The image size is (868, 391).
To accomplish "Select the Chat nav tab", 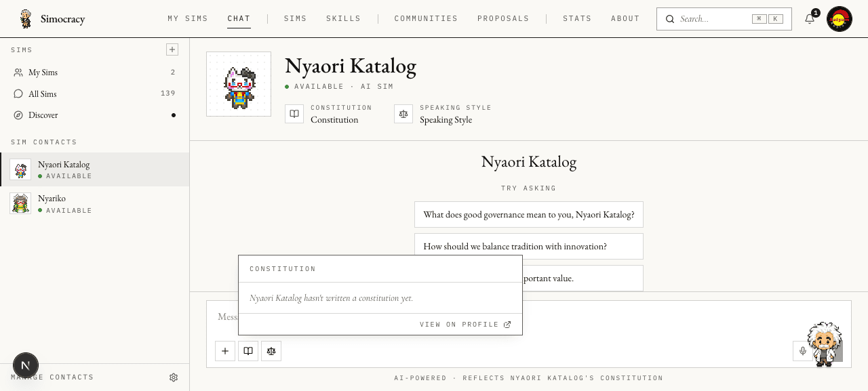I will (239, 19).
